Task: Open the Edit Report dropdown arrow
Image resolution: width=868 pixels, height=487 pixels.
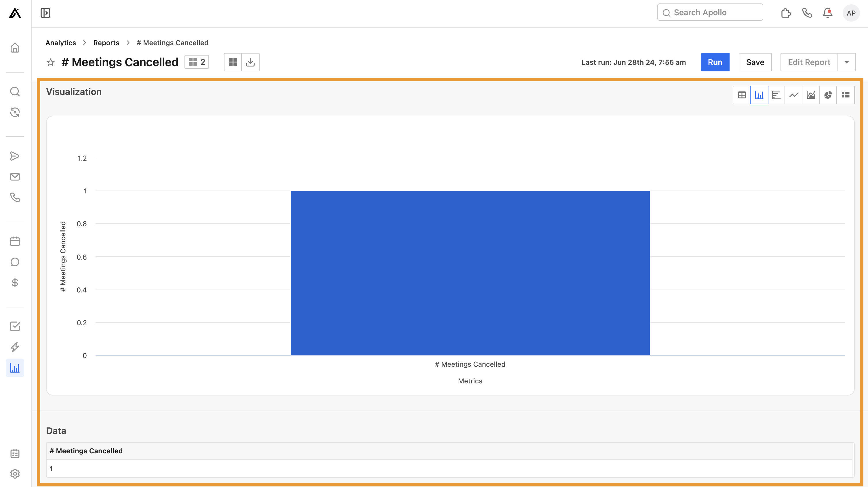Action: 847,62
